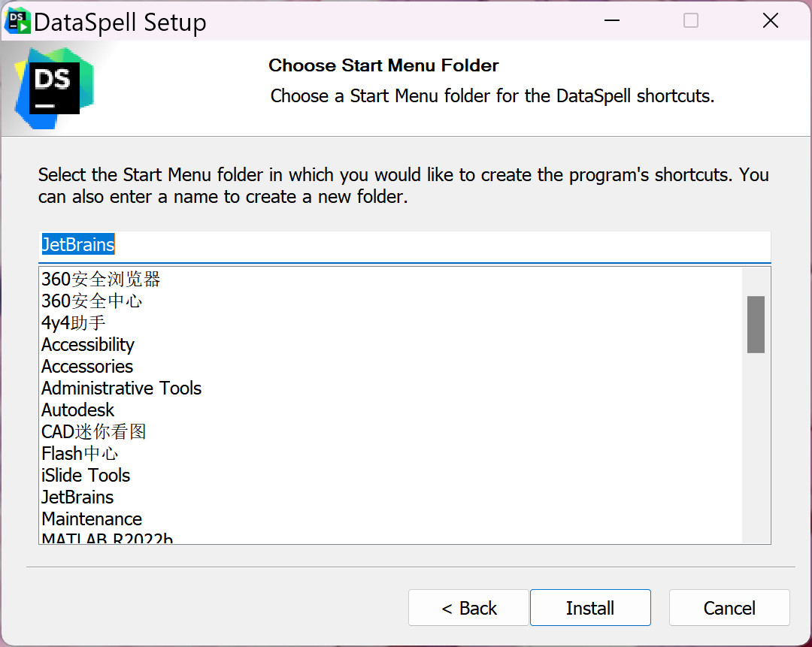Screen dimensions: 812x647
Task: Select the Flash中心 folder
Action: point(80,454)
